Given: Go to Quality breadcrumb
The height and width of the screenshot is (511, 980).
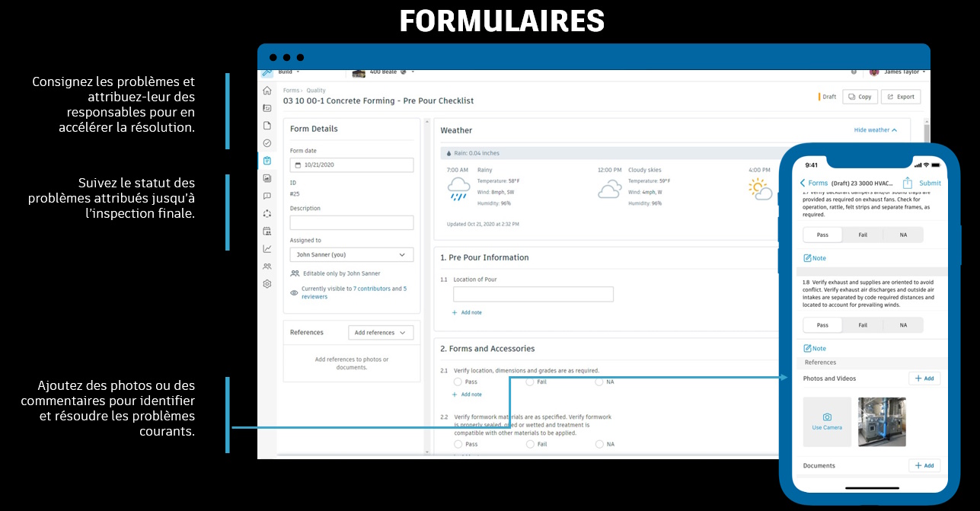Looking at the screenshot, I should pyautogui.click(x=316, y=91).
